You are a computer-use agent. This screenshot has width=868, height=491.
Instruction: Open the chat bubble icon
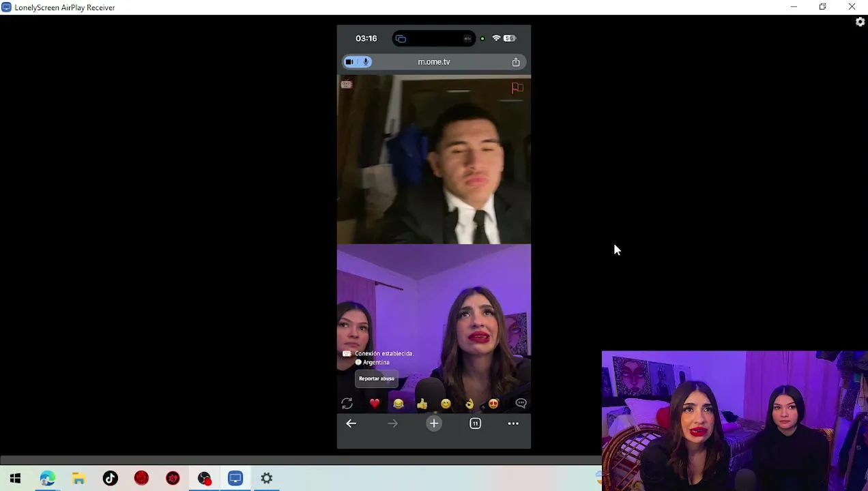coord(521,404)
